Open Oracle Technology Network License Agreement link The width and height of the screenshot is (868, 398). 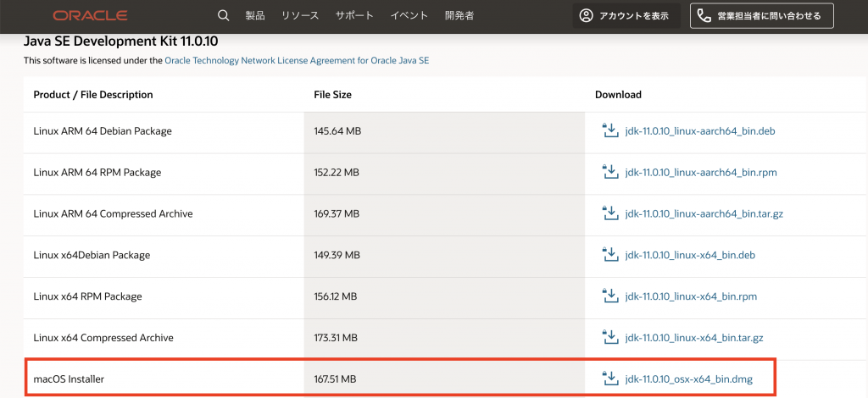coord(297,61)
